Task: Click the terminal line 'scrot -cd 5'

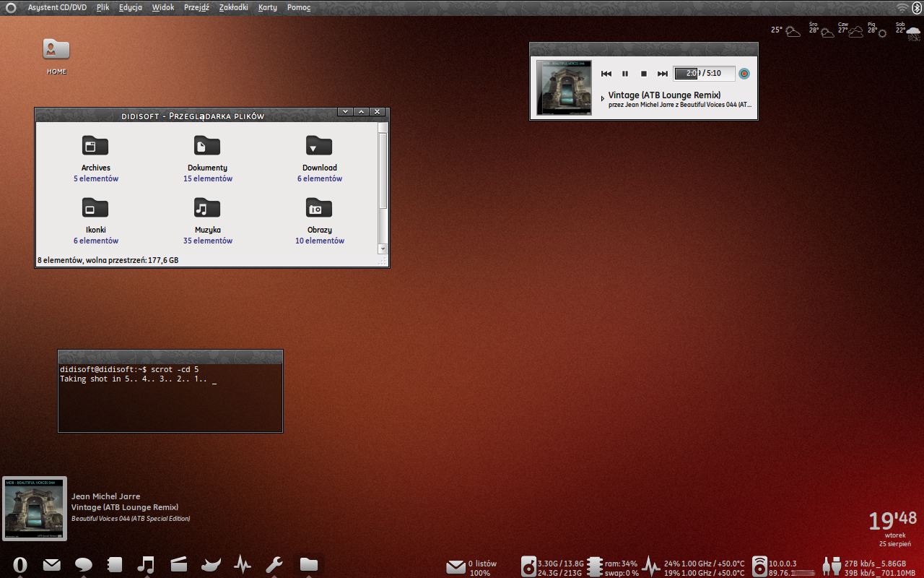Action: [x=175, y=369]
